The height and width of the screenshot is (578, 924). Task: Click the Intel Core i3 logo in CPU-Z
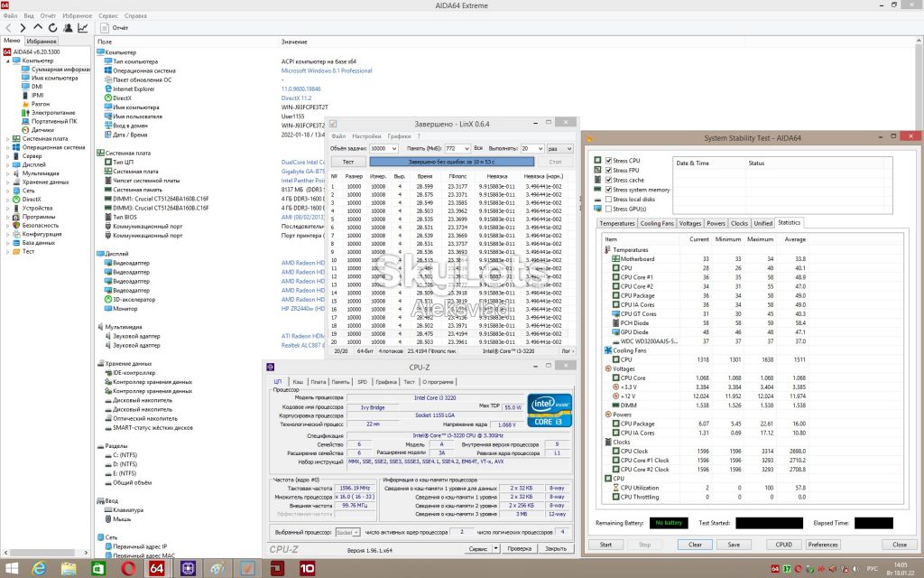(x=550, y=410)
